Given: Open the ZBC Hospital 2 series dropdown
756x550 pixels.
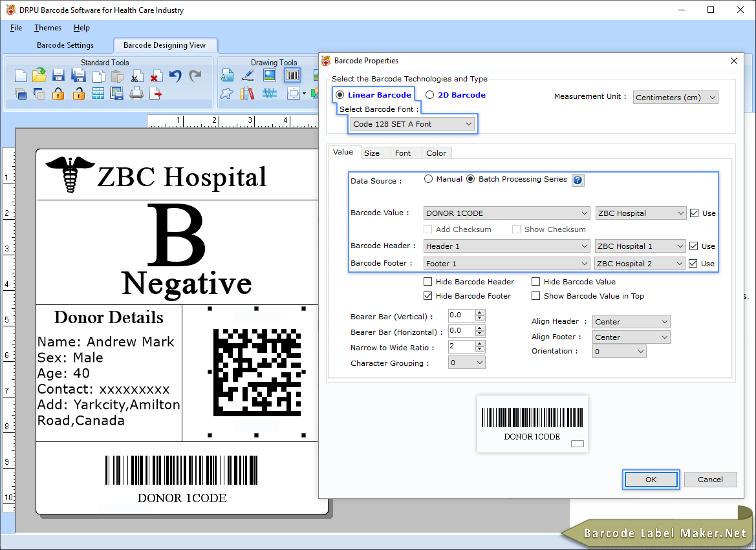Looking at the screenshot, I should 640,263.
